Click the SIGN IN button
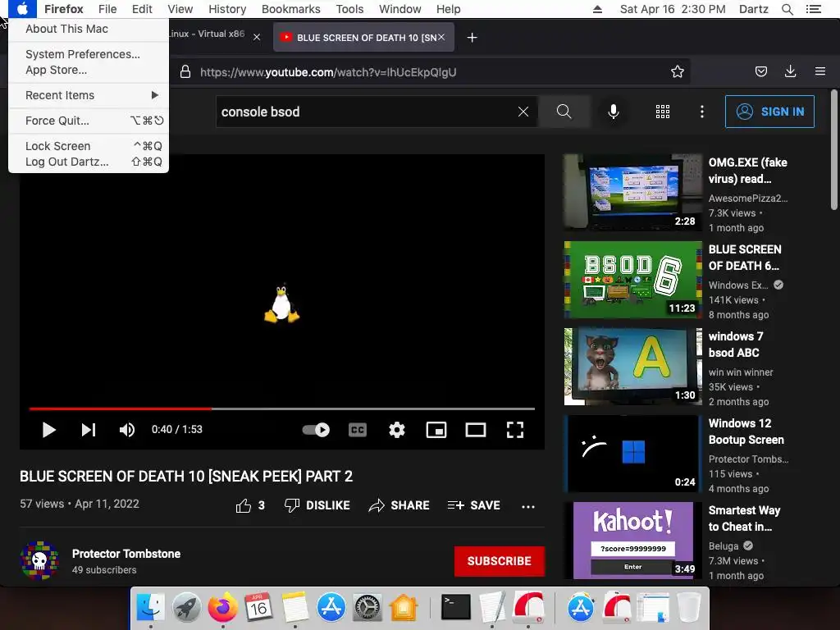The width and height of the screenshot is (840, 630). (769, 112)
